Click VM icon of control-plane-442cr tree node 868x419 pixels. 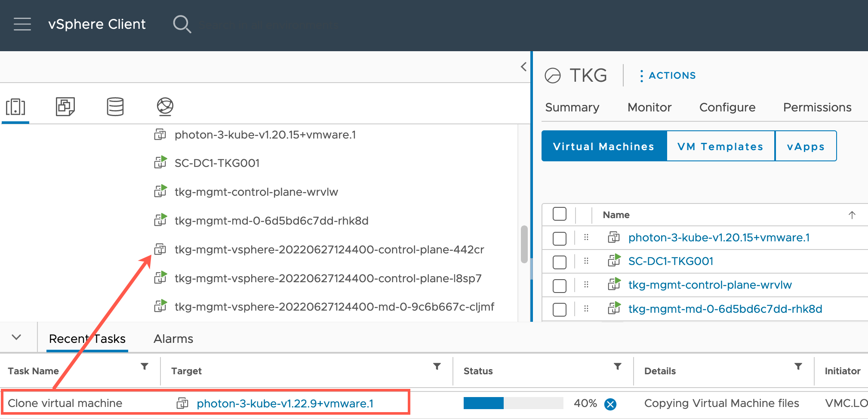click(160, 249)
